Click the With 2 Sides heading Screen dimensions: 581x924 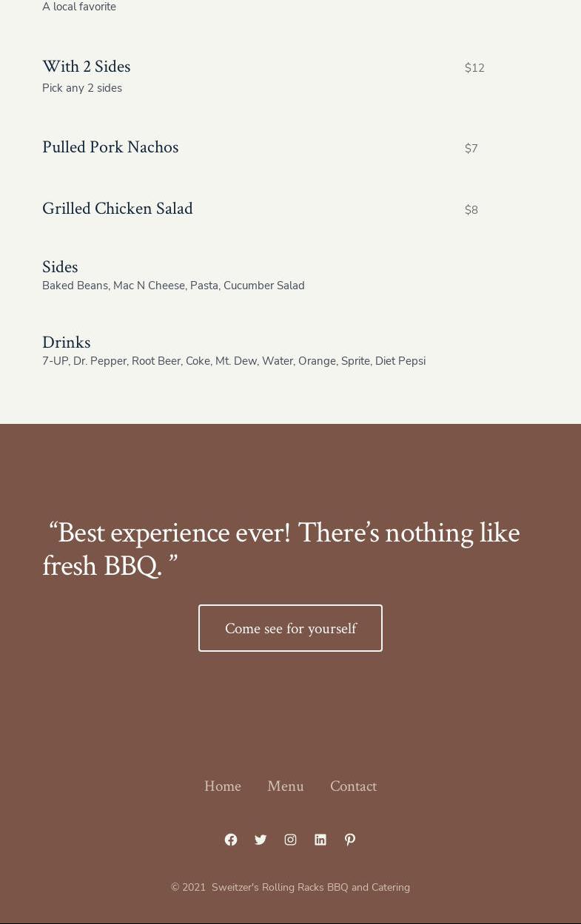[86, 67]
